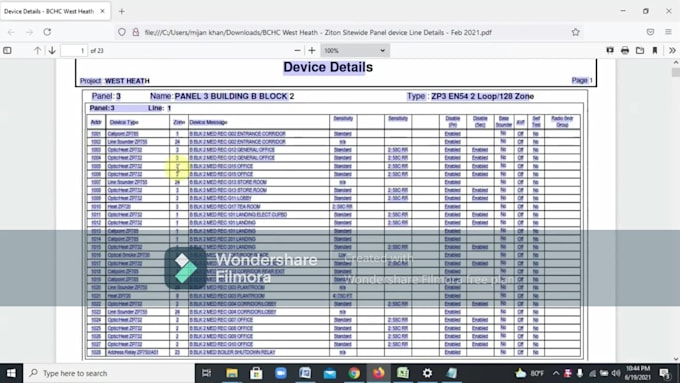The height and width of the screenshot is (383, 680).
Task: Click the 'Type here to search' box
Action: (x=108, y=373)
